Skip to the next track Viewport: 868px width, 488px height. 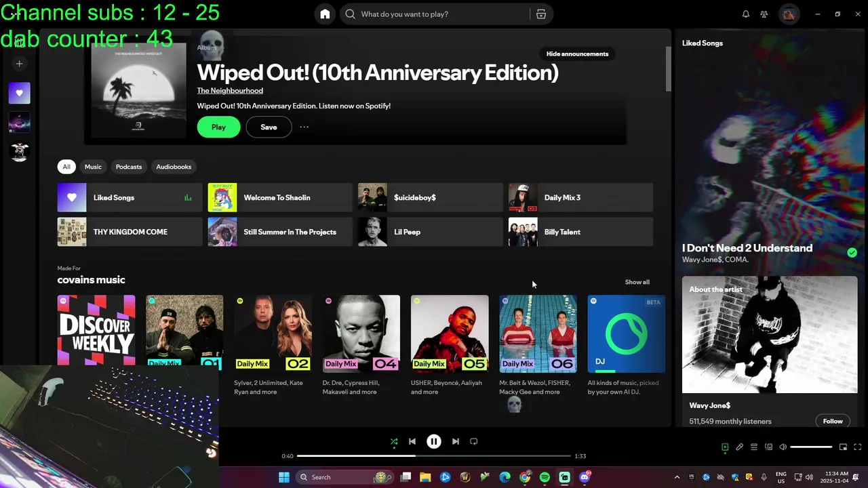pyautogui.click(x=456, y=441)
